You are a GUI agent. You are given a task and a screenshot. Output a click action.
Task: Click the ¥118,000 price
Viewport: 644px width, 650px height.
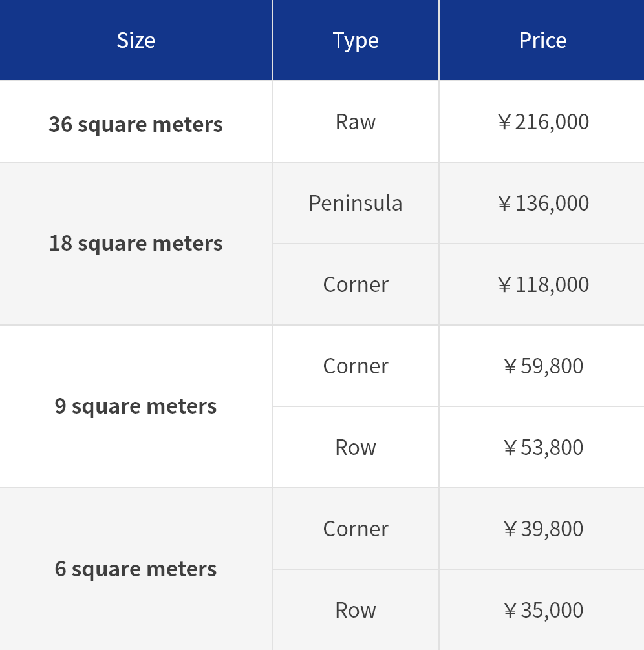[542, 285]
